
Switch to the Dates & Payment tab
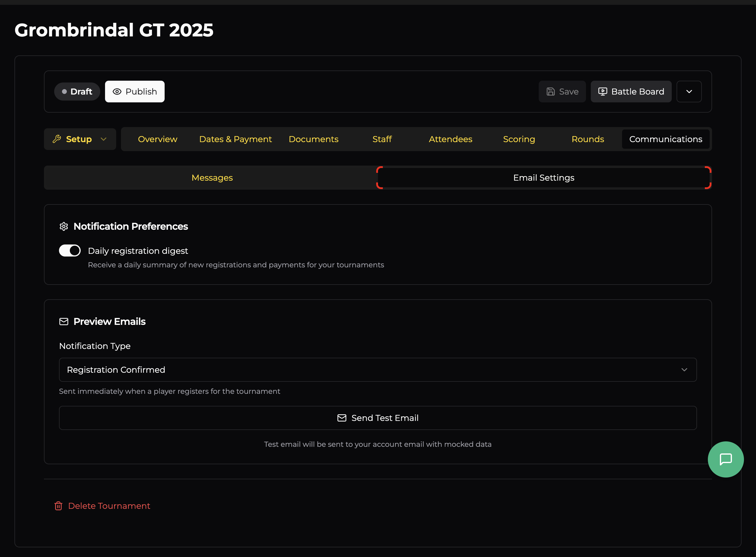point(235,139)
